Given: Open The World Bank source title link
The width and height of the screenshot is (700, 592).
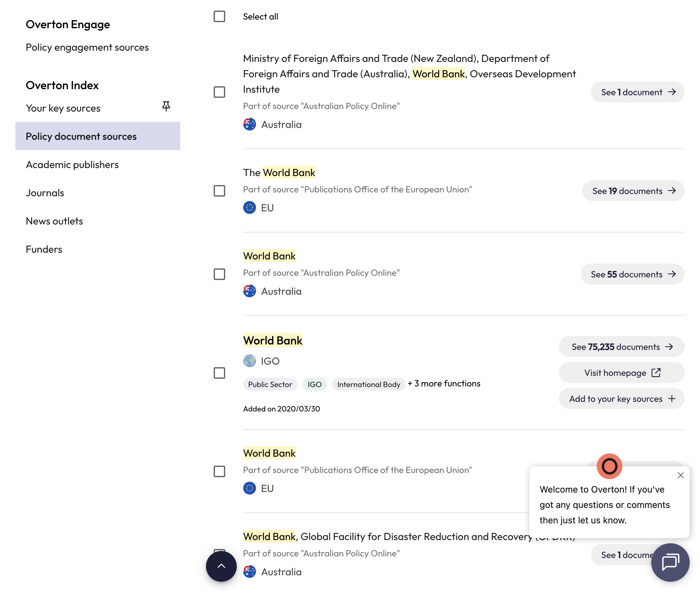Looking at the screenshot, I should tap(279, 173).
